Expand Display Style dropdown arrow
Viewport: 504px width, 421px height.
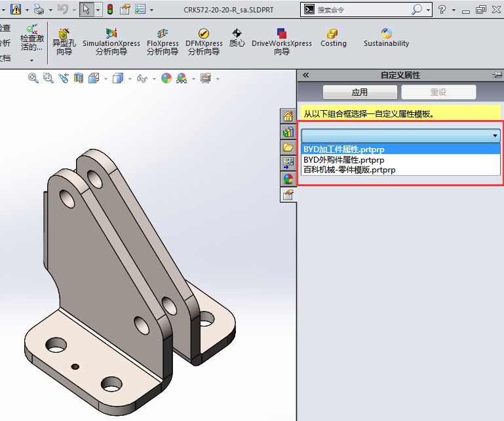pyautogui.click(x=130, y=79)
